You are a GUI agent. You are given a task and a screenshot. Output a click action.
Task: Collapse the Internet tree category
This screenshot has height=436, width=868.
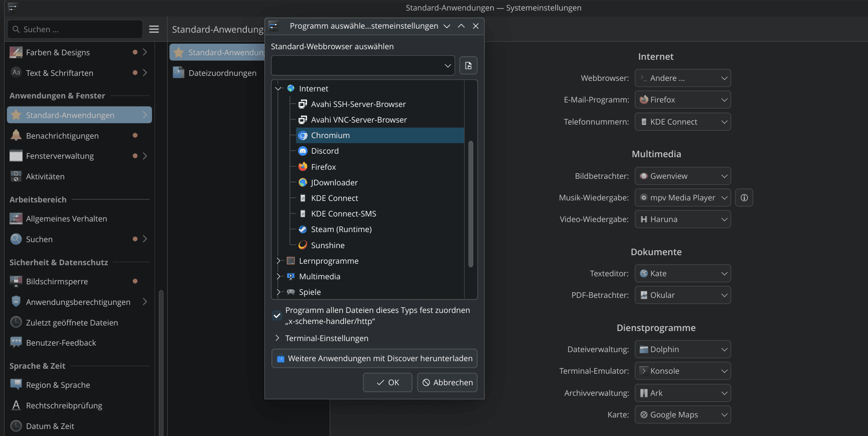[x=278, y=89]
